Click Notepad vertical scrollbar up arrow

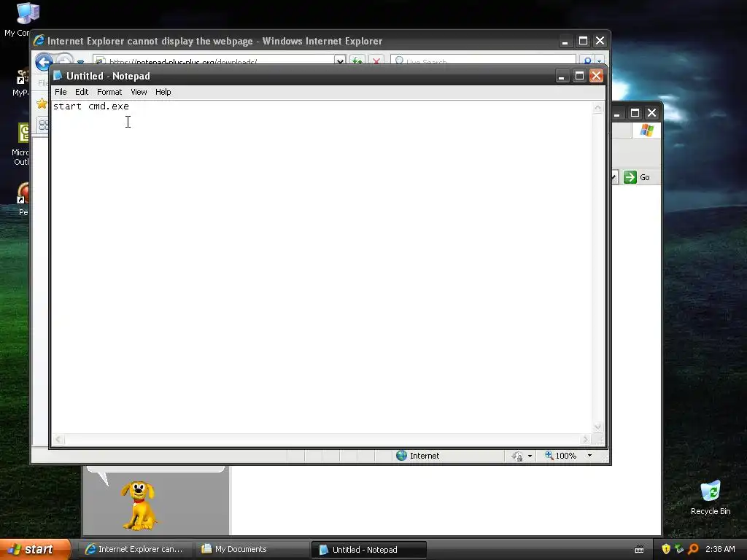coord(598,108)
